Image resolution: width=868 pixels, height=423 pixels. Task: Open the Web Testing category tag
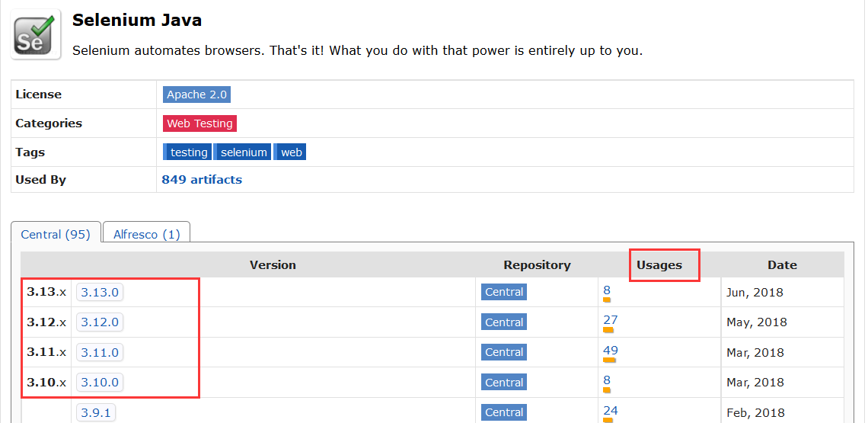199,123
